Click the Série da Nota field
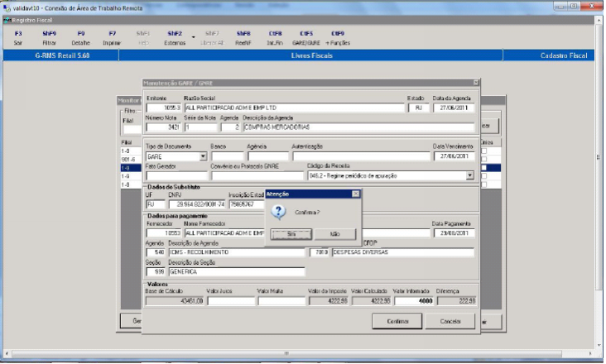The height and width of the screenshot is (364, 606). 200,127
